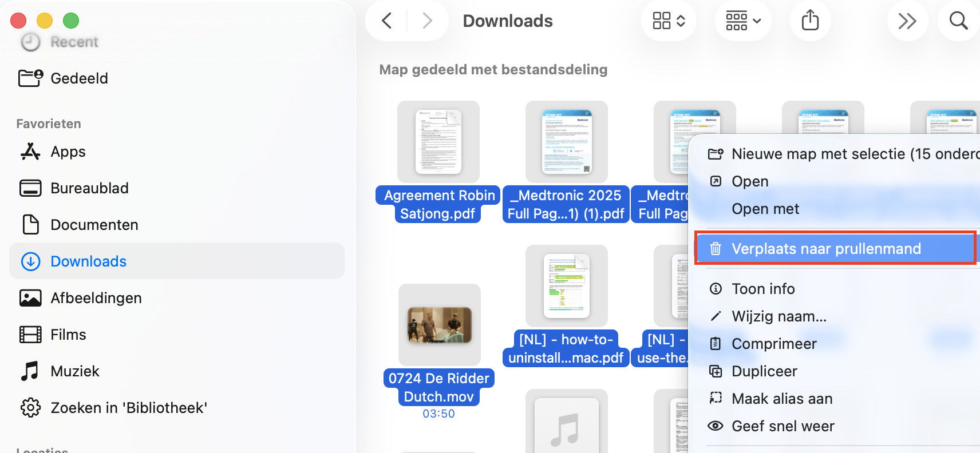This screenshot has width=980, height=453.
Task: Click the compress icon beside Comprimeer
Action: pyautogui.click(x=716, y=344)
